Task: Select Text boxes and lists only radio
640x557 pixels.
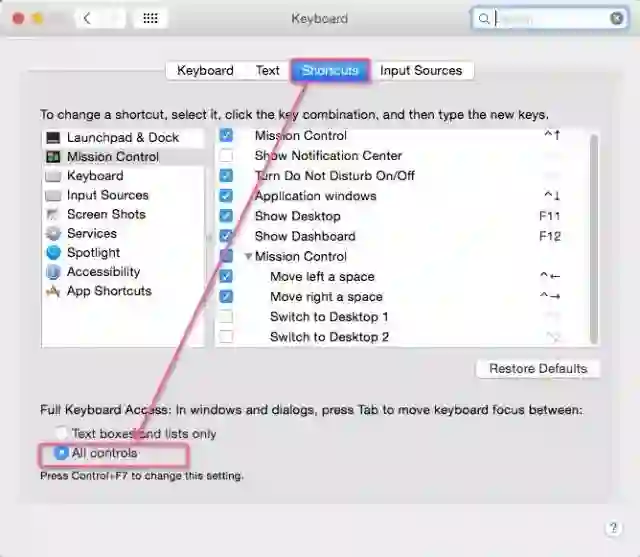Action: coord(61,433)
